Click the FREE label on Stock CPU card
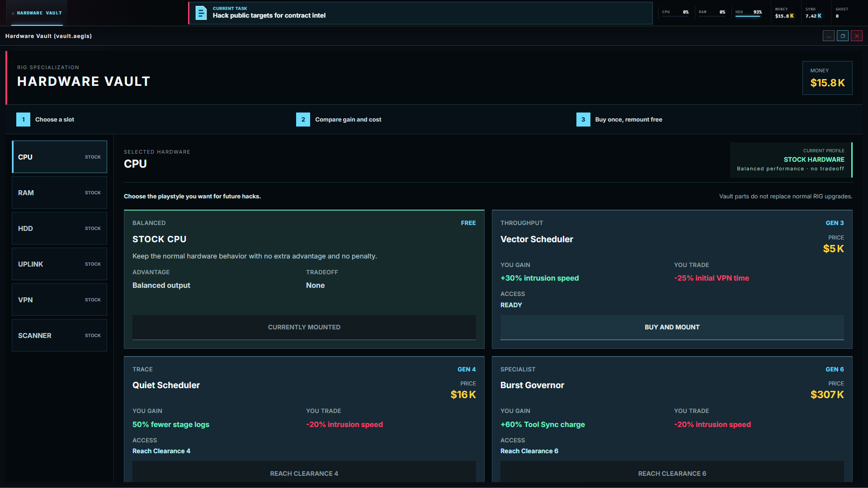This screenshot has width=868, height=488. point(468,223)
